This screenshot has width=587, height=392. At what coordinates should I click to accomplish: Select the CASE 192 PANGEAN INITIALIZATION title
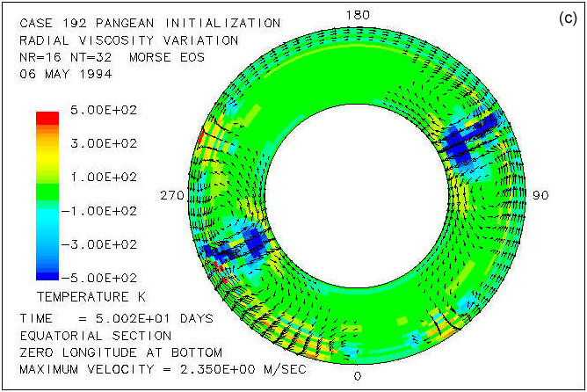pyautogui.click(x=149, y=23)
